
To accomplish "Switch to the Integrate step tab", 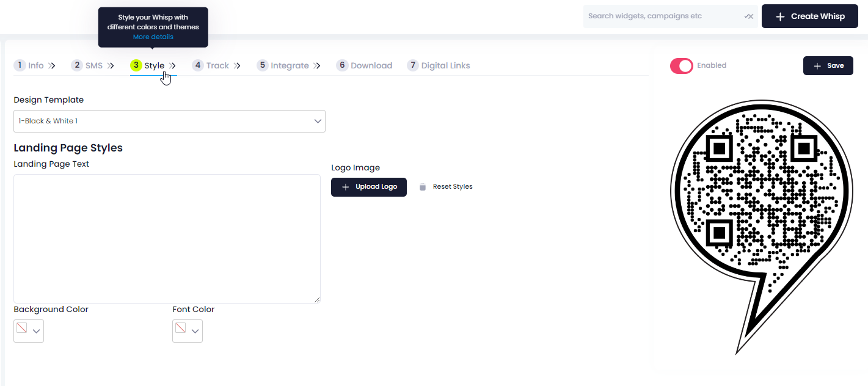I will (x=289, y=65).
